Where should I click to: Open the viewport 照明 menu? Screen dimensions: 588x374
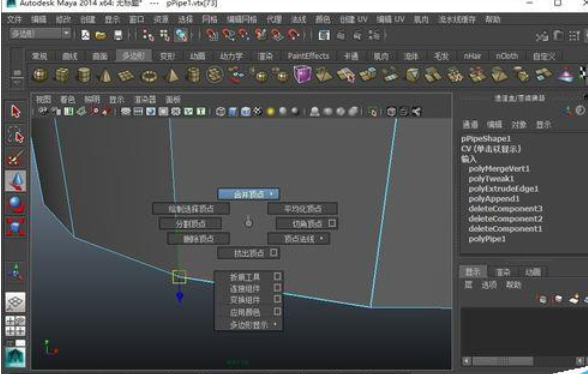coord(92,99)
